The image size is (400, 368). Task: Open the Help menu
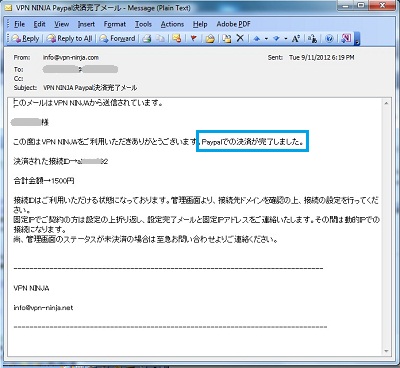pyautogui.click(x=200, y=24)
